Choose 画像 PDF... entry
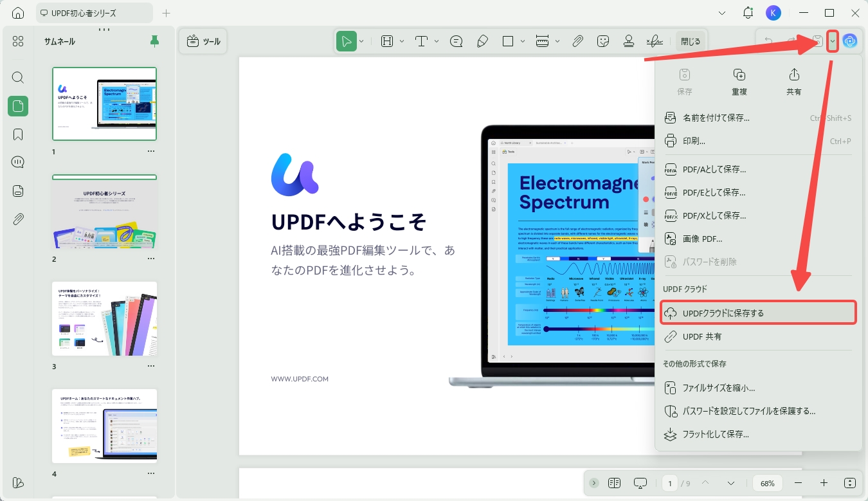Image resolution: width=868 pixels, height=501 pixels. (759, 239)
